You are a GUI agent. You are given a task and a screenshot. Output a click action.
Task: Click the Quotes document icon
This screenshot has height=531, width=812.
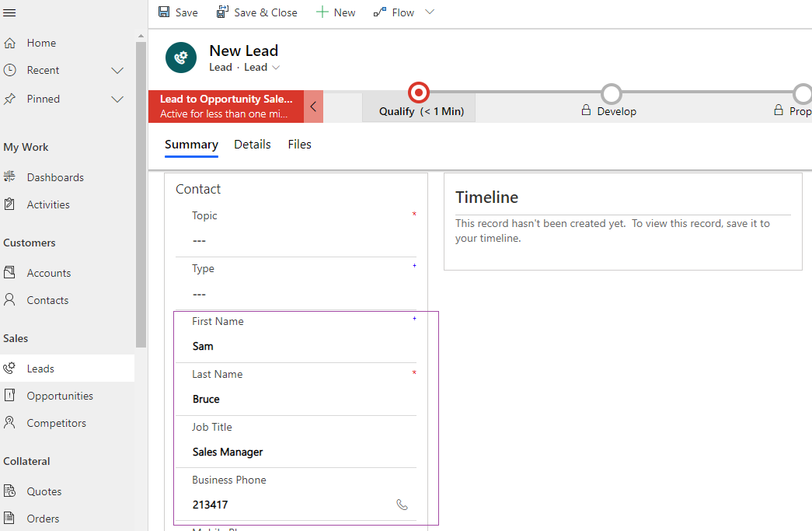pyautogui.click(x=9, y=491)
